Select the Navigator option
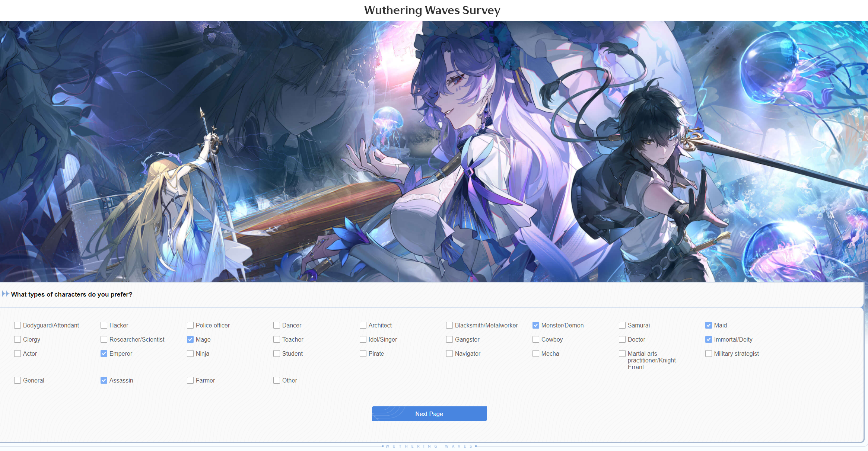868x451 pixels. click(449, 354)
